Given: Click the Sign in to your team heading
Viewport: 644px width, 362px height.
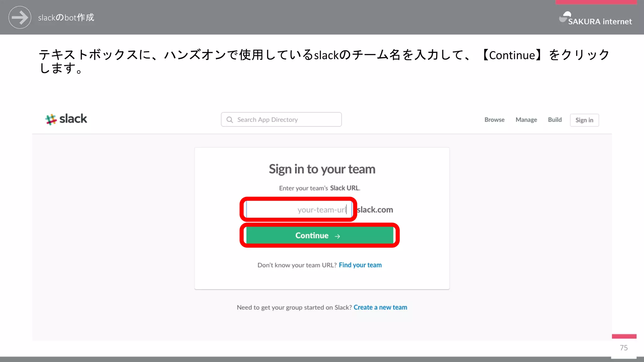Looking at the screenshot, I should point(322,169).
